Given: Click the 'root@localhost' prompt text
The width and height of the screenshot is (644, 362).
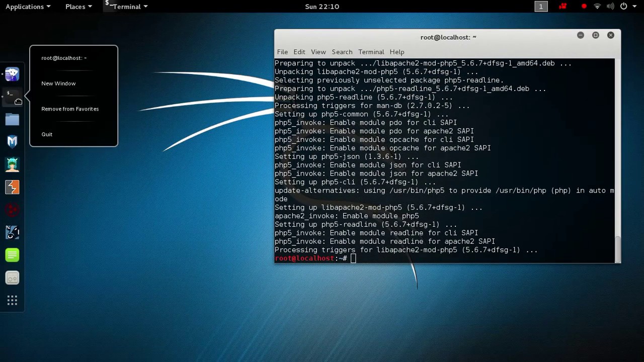Looking at the screenshot, I should [305, 258].
